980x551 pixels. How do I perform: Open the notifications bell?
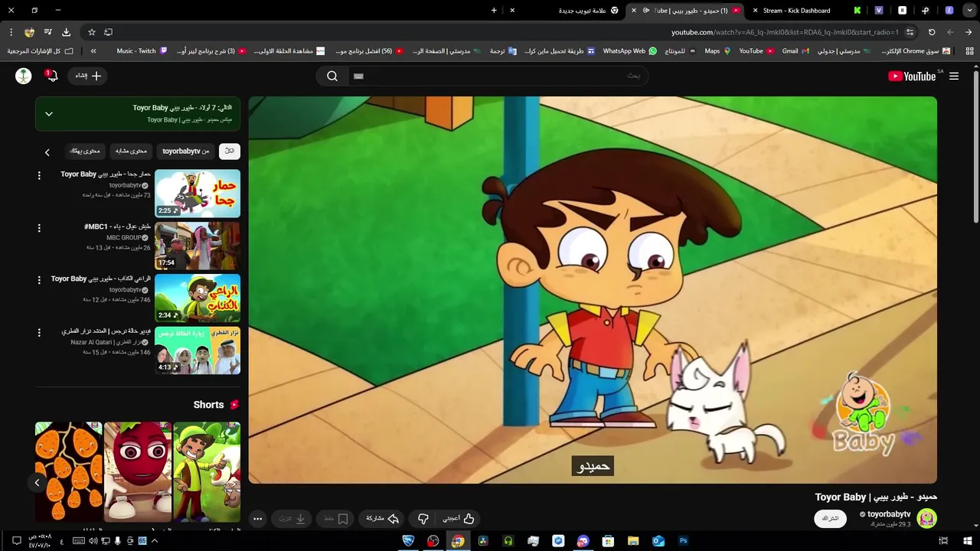(x=52, y=75)
